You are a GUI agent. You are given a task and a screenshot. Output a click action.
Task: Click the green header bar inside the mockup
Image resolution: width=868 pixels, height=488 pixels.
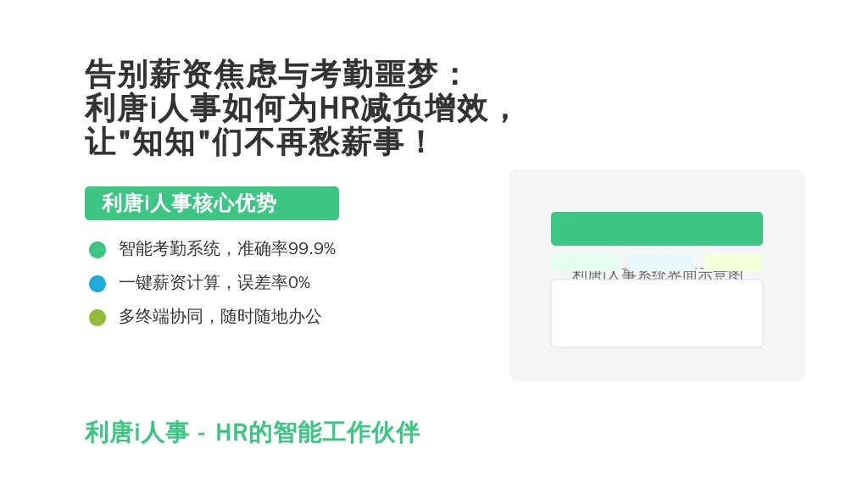657,229
